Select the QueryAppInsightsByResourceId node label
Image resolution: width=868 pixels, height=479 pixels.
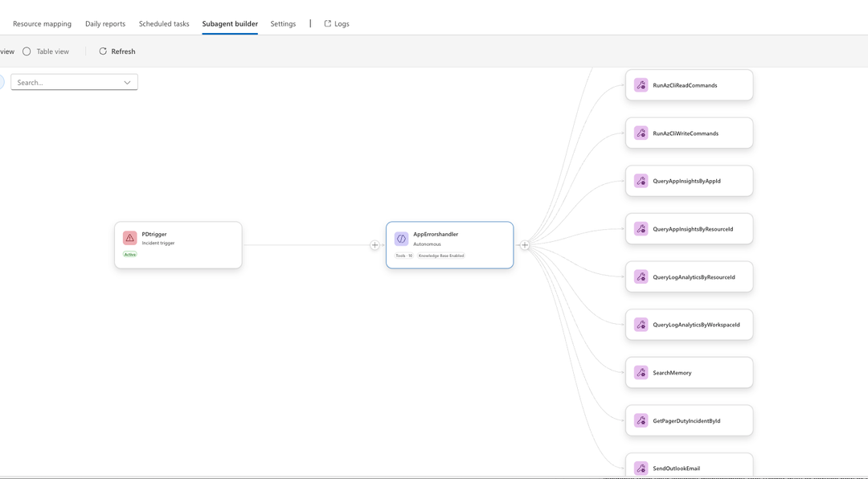click(x=693, y=229)
